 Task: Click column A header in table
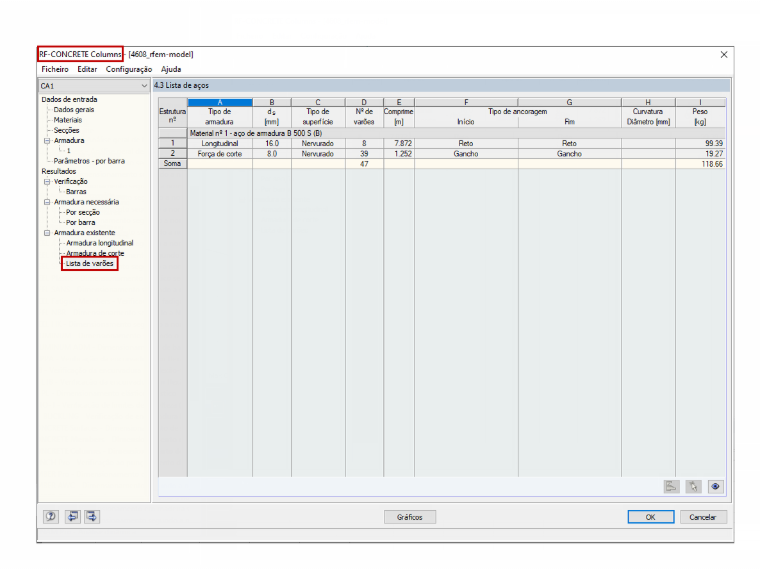(x=220, y=102)
